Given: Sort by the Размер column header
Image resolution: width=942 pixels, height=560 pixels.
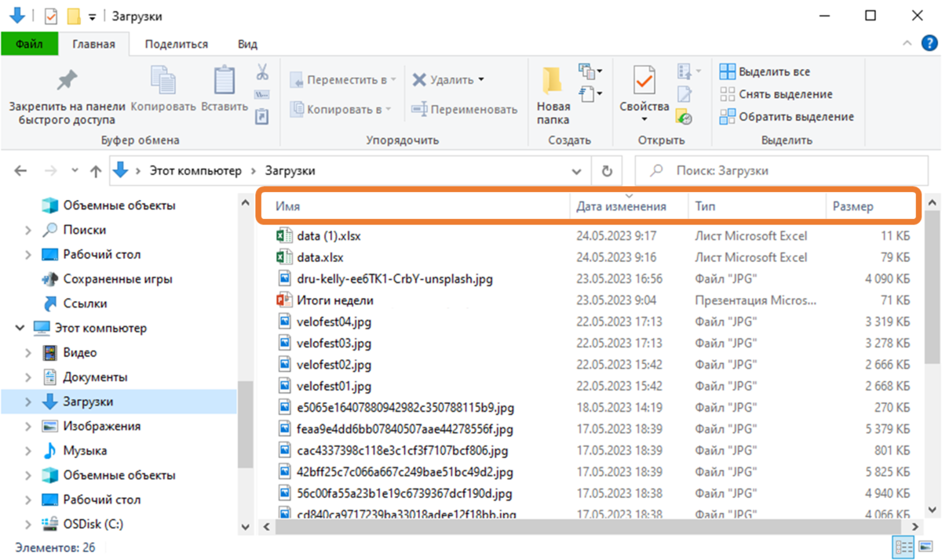Looking at the screenshot, I should coord(871,207).
